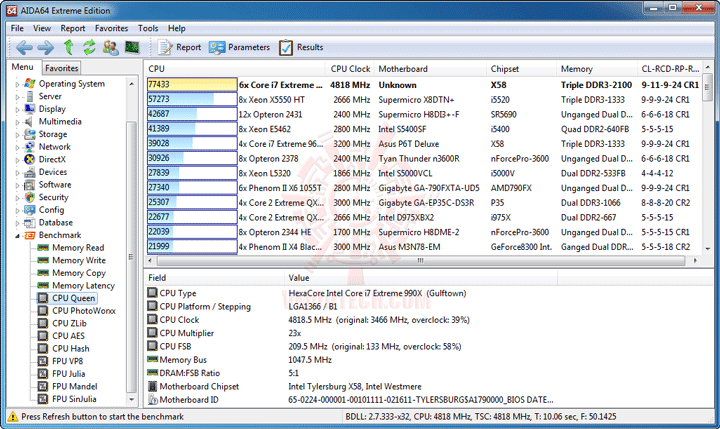The image size is (720, 429).
Task: Select CPU AES benchmark
Action: [68, 336]
